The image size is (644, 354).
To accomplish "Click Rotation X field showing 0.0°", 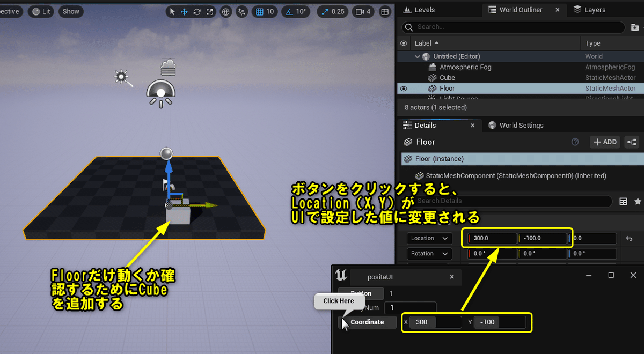I will point(493,254).
